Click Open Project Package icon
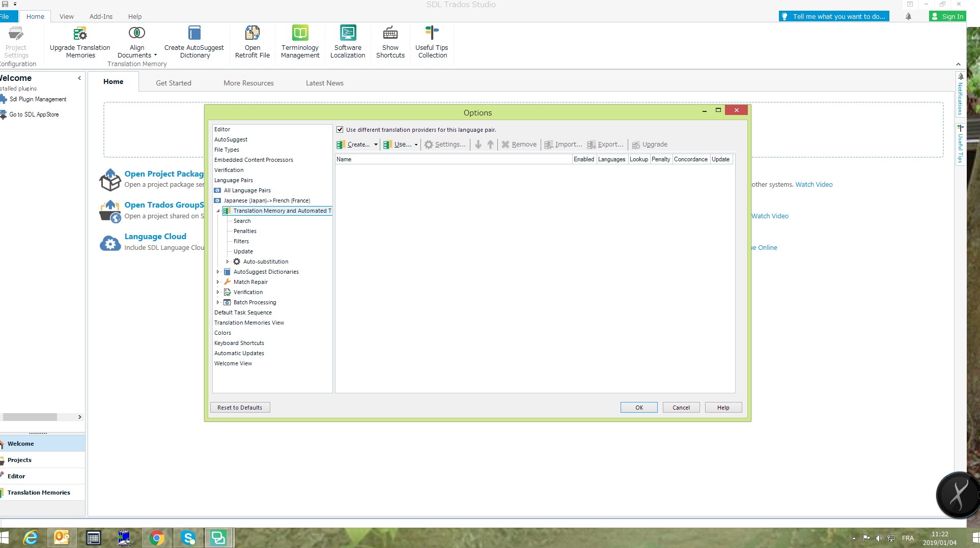Screen dimensions: 980x548 click(110, 180)
